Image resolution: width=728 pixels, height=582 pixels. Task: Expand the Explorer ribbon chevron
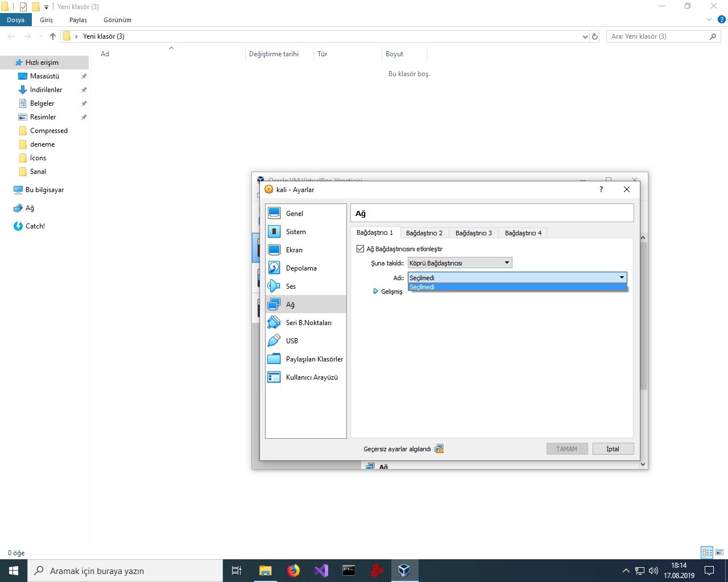point(709,19)
